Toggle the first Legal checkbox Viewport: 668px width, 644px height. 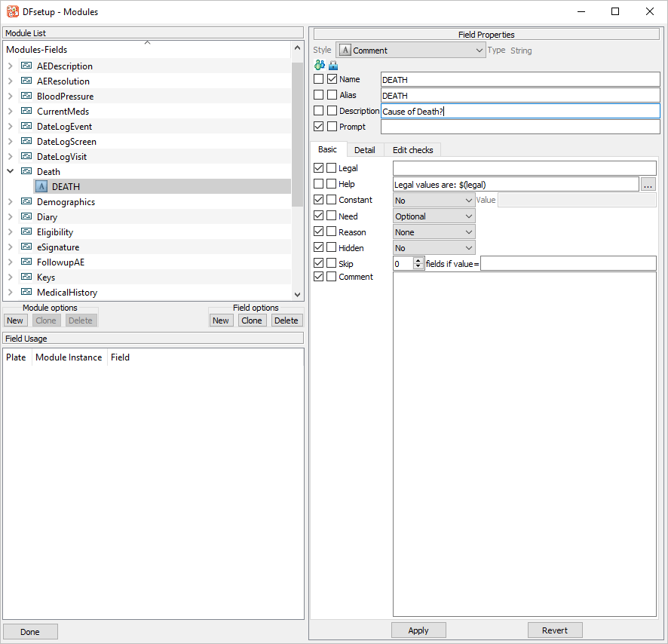coord(318,168)
